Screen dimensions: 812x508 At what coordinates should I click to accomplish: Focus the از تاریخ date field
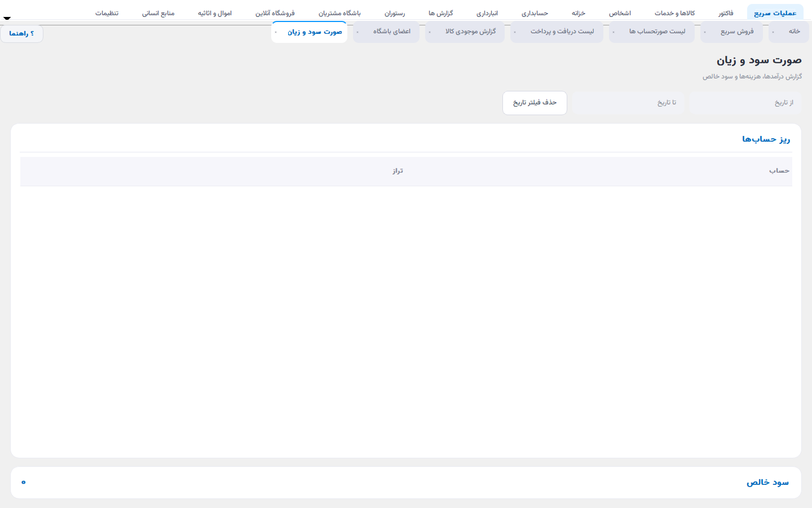[745, 103]
